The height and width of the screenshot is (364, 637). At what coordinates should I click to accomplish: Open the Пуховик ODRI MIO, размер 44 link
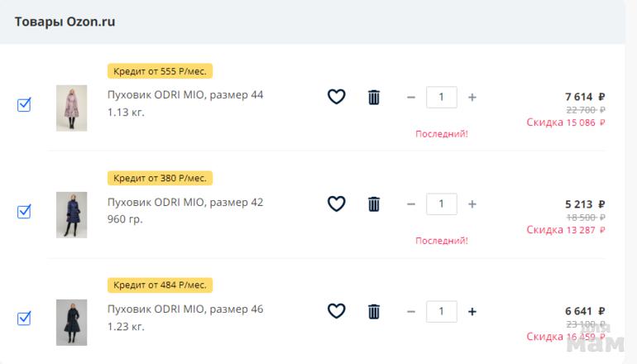pyautogui.click(x=185, y=95)
